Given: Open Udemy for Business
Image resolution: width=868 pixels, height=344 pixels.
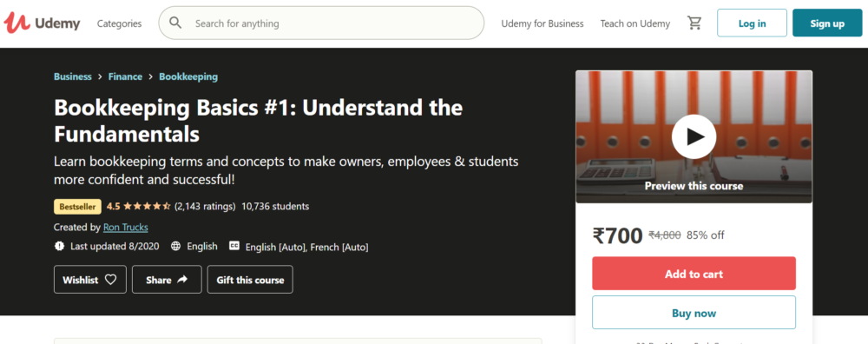Looking at the screenshot, I should pos(542,23).
